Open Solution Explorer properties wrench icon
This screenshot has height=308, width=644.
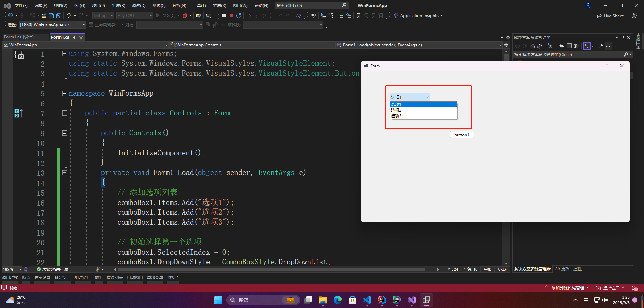point(601,46)
